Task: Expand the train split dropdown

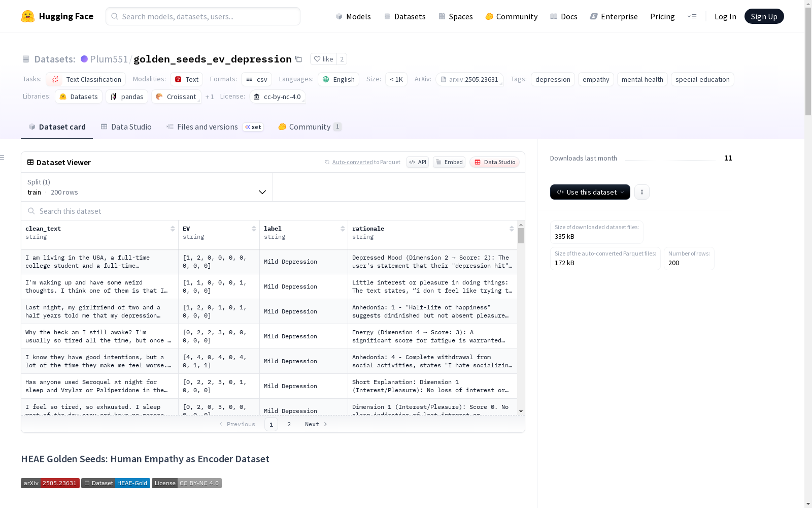Action: [147, 187]
